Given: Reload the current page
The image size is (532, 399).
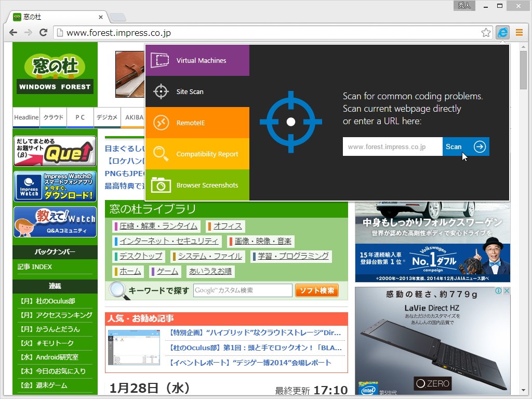Looking at the screenshot, I should coord(44,32).
